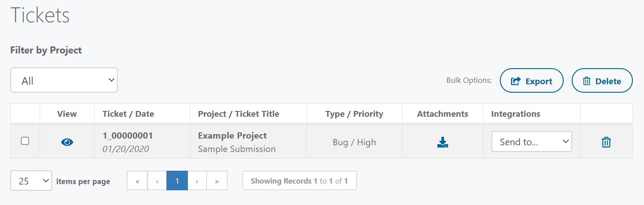The image size is (644, 205).
Task: Open the Filter by Project dropdown showing All
Action: [64, 80]
